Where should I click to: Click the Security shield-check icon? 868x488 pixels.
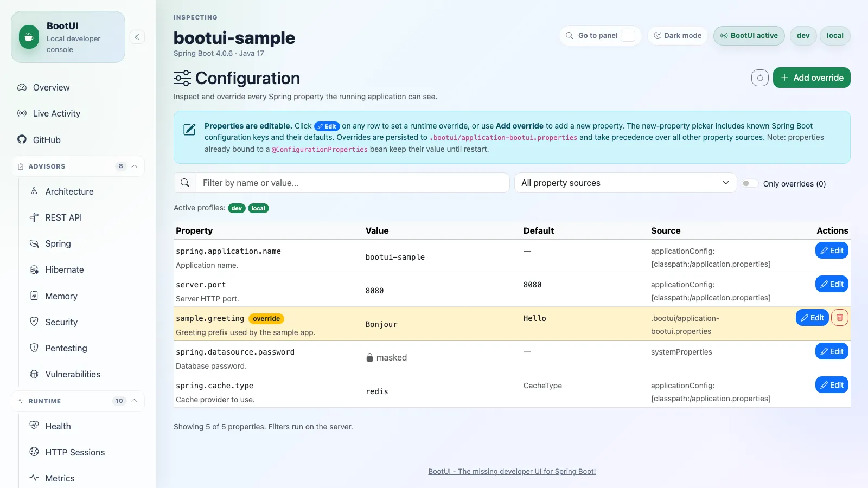coord(34,322)
